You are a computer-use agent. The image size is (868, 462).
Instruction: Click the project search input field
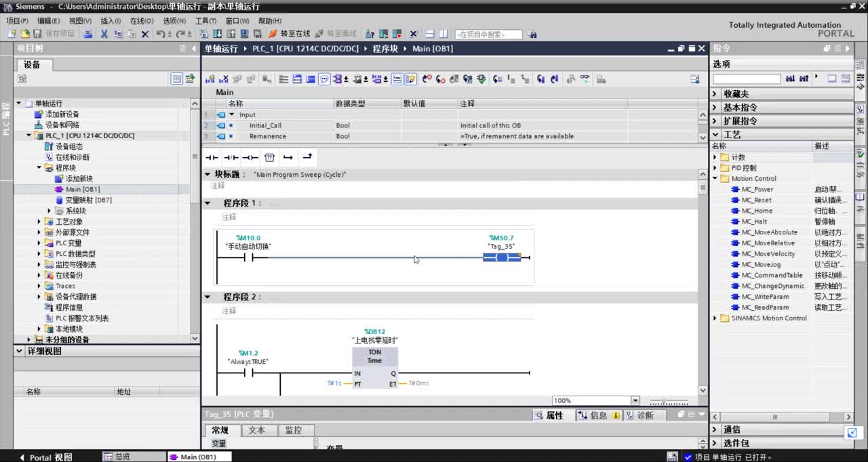[488, 34]
